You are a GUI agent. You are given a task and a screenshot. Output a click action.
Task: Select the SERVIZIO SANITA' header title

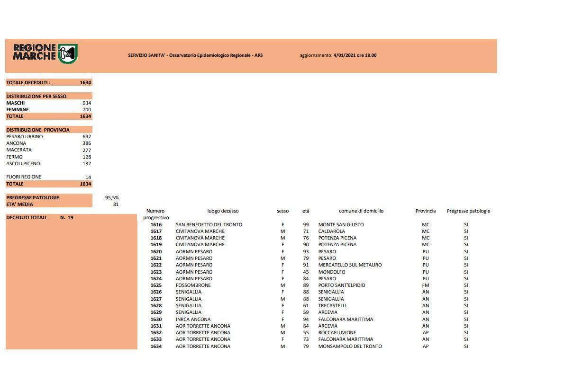click(195, 55)
